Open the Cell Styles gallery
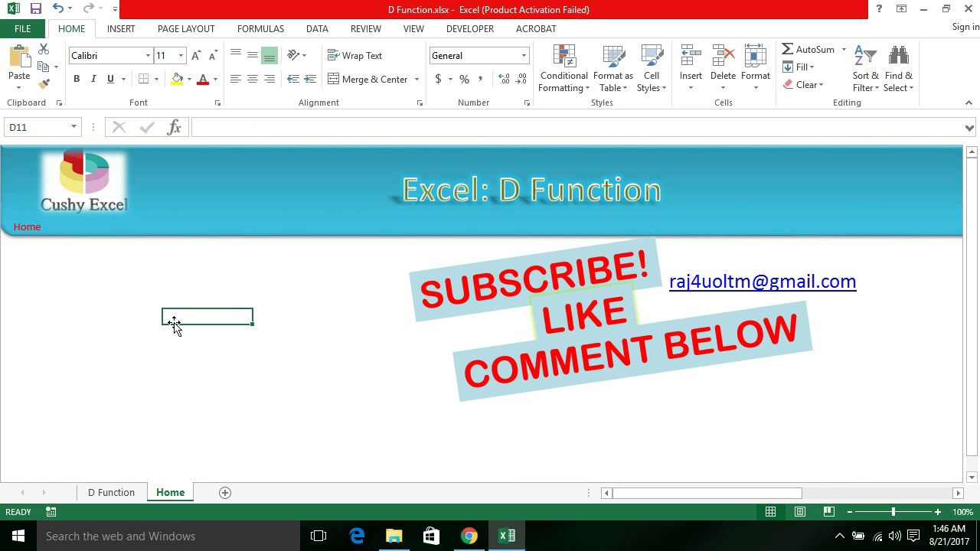 click(652, 69)
